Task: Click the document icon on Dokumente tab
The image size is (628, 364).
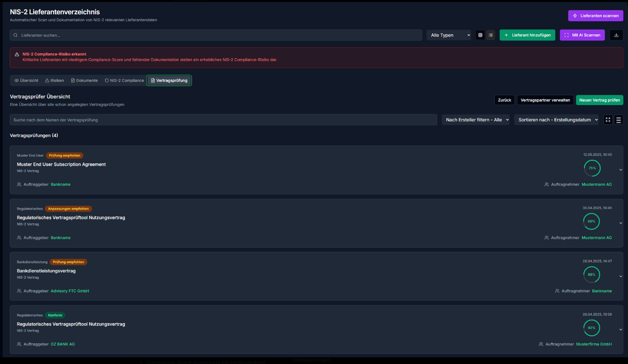Action: (73, 80)
